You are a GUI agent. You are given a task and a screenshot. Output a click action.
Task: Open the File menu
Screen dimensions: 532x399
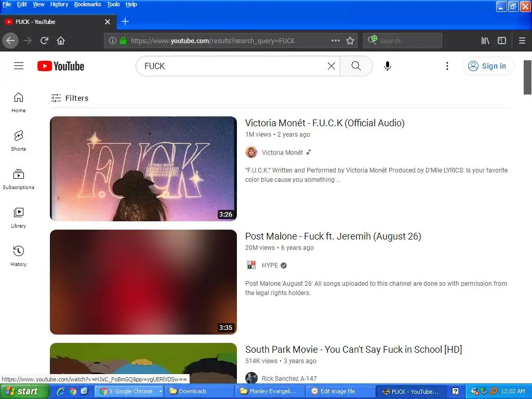(x=7, y=4)
